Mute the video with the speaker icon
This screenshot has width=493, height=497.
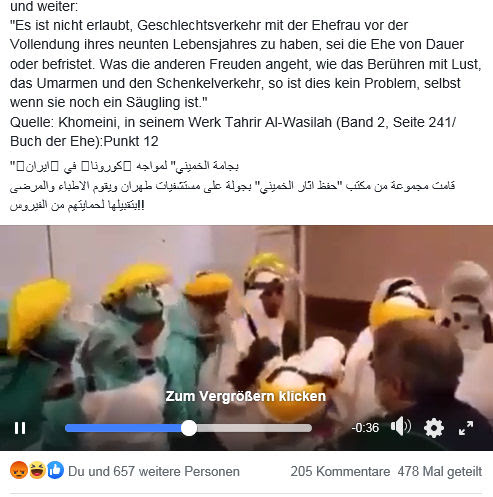[x=401, y=426]
